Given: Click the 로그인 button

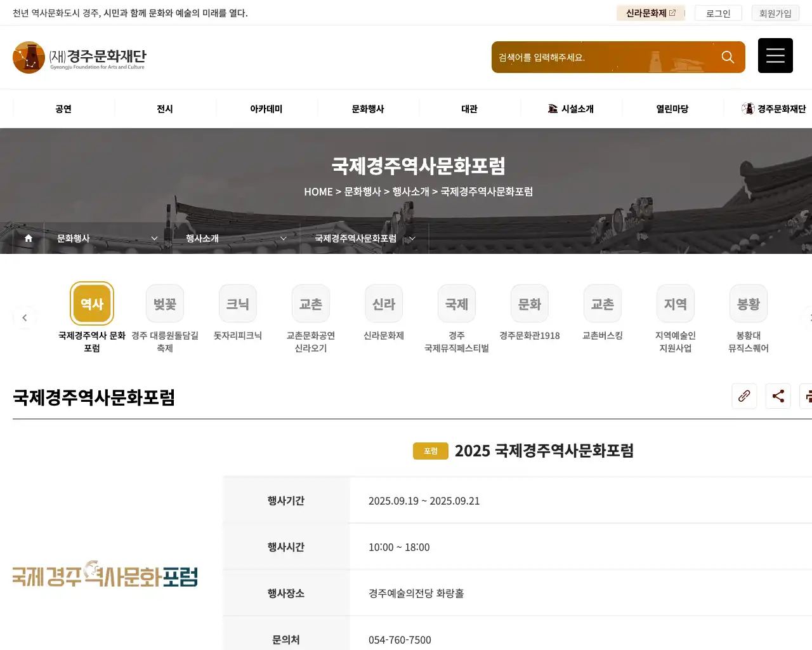Looking at the screenshot, I should tap(717, 13).
